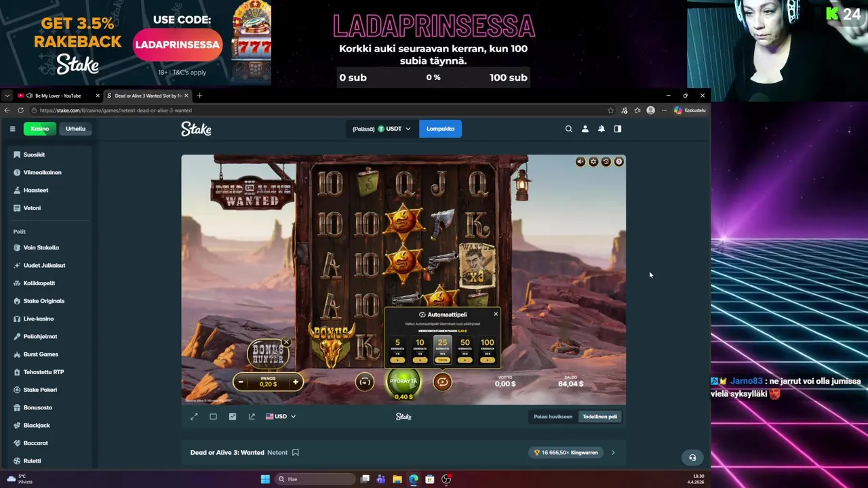Open live statistics chart icon
868x488 pixels.
[233, 417]
